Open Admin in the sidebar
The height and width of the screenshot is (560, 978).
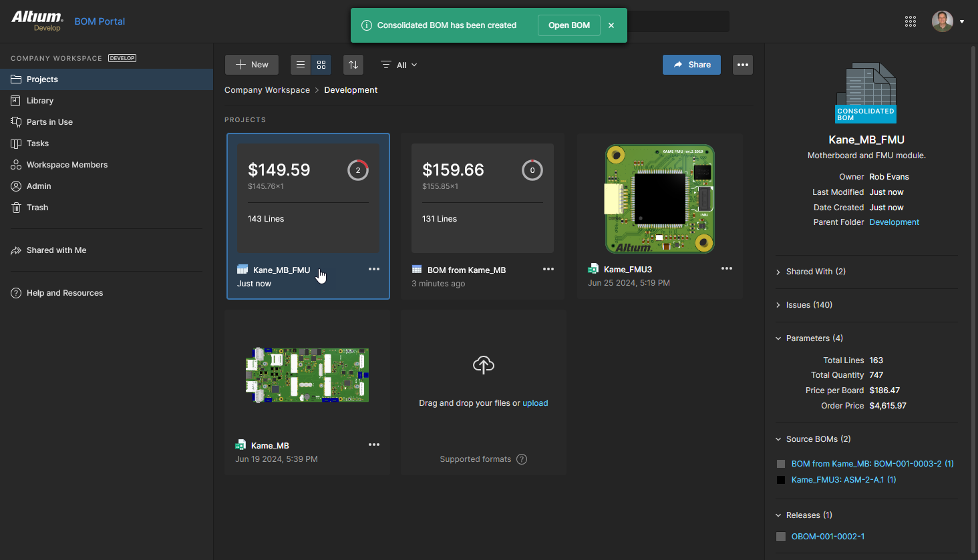coord(107,186)
